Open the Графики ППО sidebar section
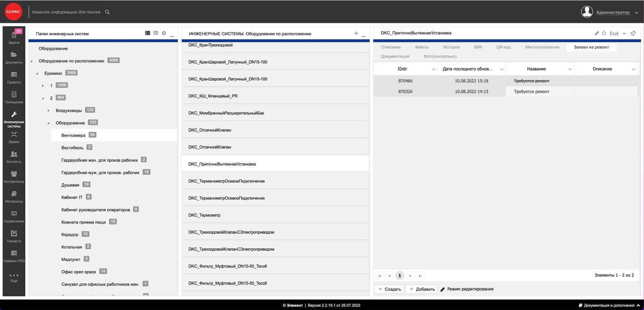This screenshot has height=310, width=644. 14,256
